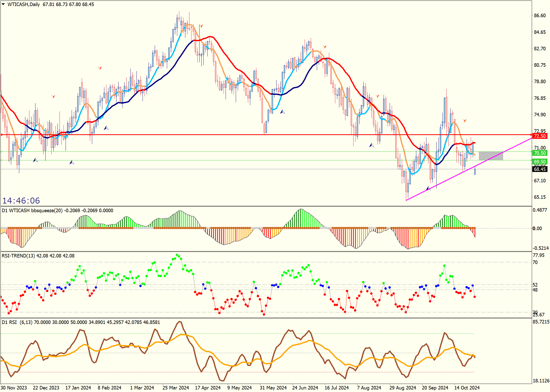This screenshot has height=392, width=550.
Task: Click the bbsqueeze(20) indicator label
Action: (x=47, y=210)
